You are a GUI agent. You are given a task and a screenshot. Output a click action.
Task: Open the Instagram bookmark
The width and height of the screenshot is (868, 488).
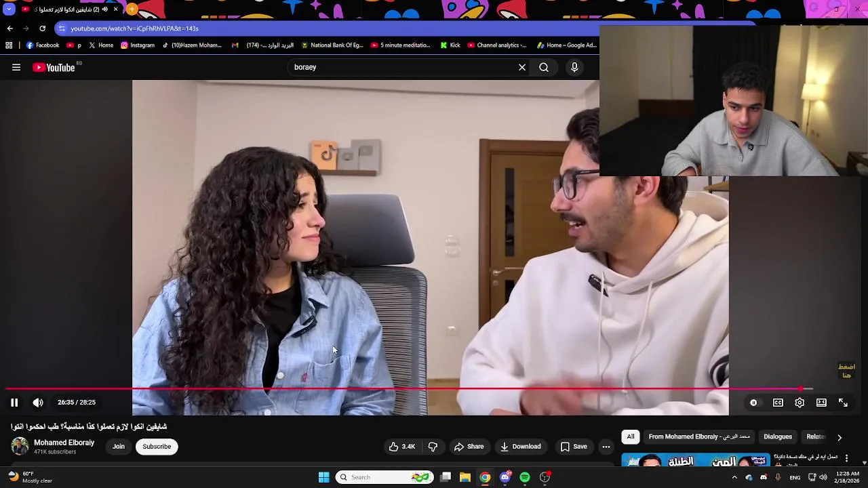click(138, 45)
